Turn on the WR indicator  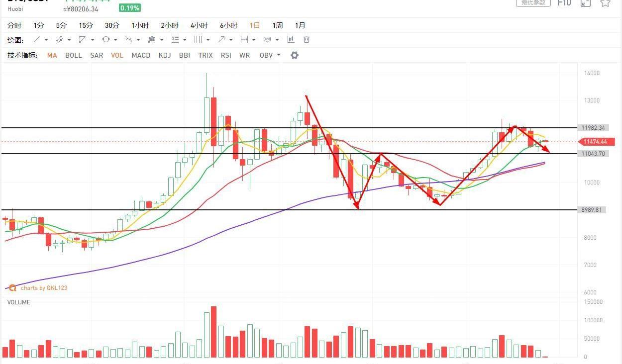[x=244, y=55]
